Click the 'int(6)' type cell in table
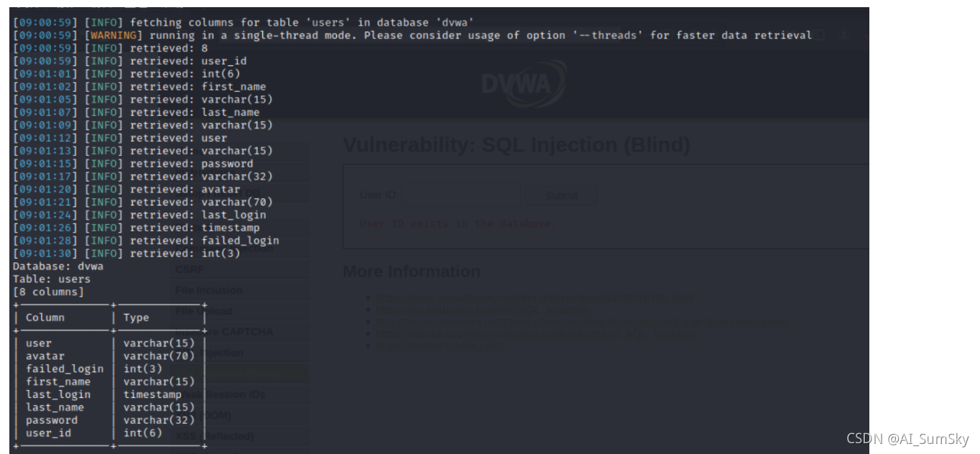Viewport: 980px width, 454px height. pyautogui.click(x=143, y=434)
